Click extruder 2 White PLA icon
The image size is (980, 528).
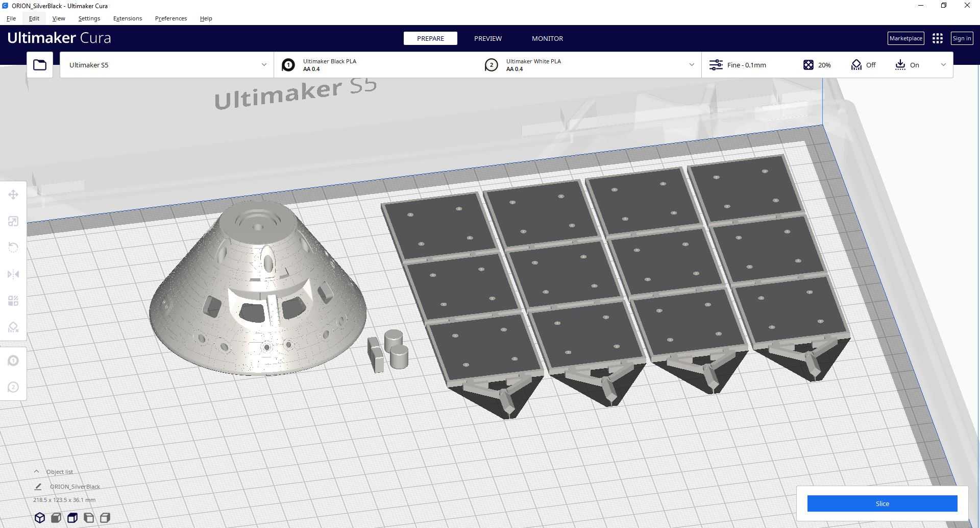point(491,65)
